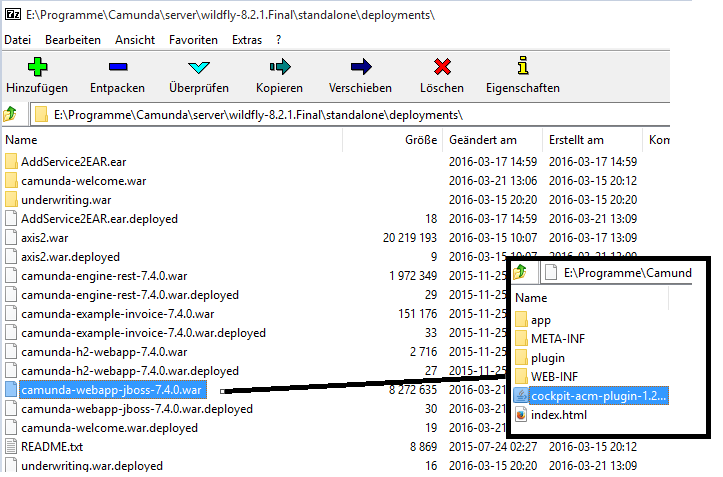Open the Favoriten menu

tap(193, 40)
